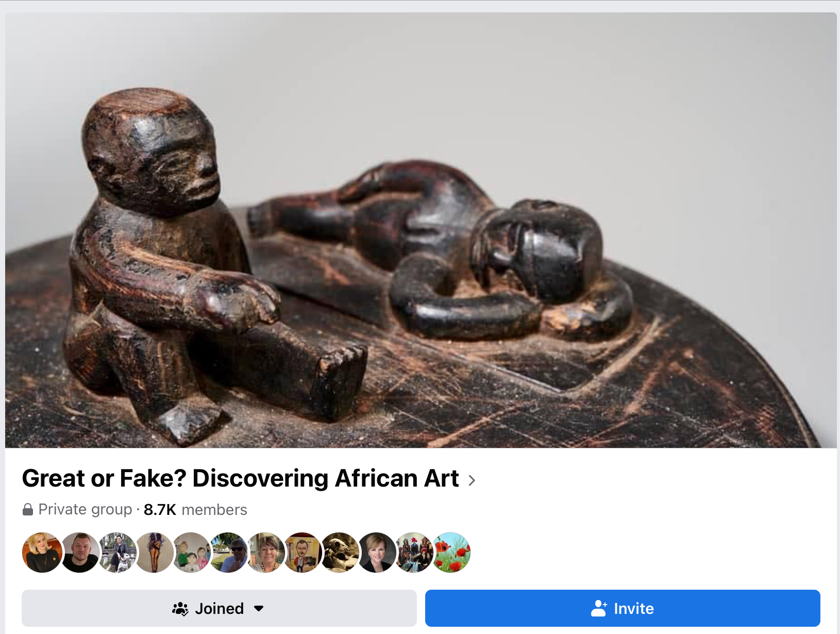Image resolution: width=840 pixels, height=634 pixels.
Task: Open the first member avatar with blonde woman
Action: pos(42,553)
